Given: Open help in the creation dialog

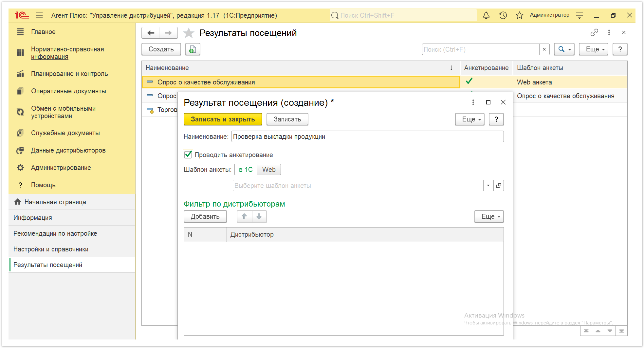Looking at the screenshot, I should click(496, 119).
